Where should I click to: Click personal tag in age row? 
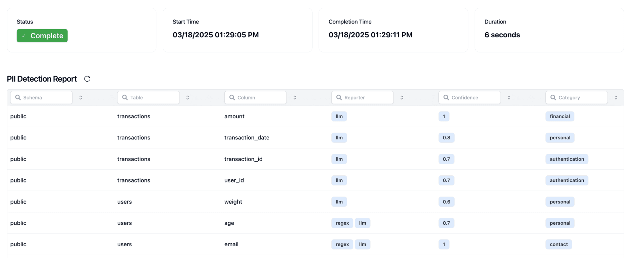pos(560,223)
